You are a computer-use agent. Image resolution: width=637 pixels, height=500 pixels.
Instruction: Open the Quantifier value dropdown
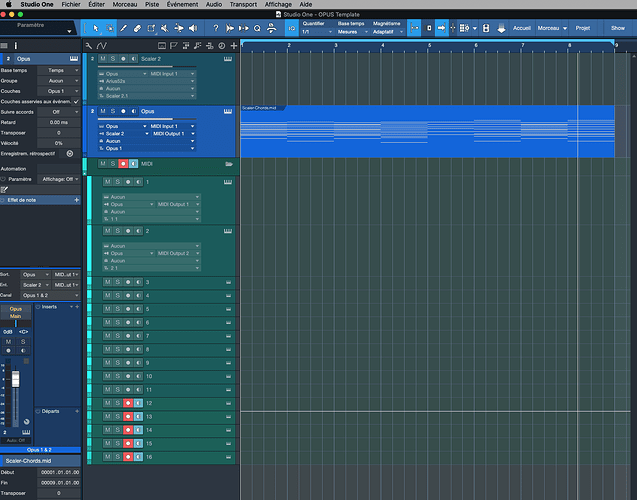tap(317, 32)
